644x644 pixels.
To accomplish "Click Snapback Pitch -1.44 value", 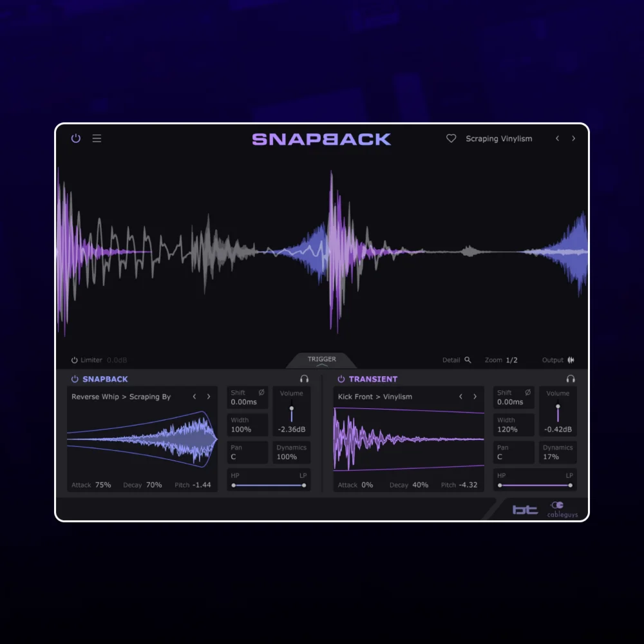I will click(x=202, y=485).
